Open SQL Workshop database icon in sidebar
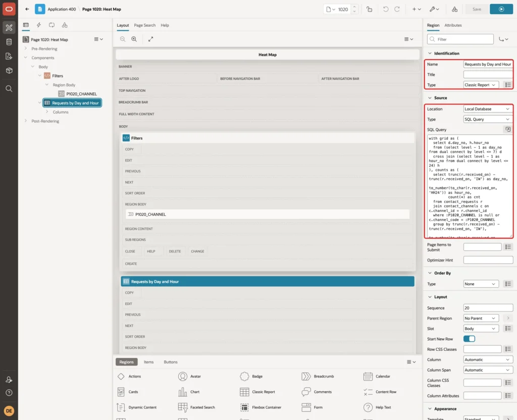 pyautogui.click(x=9, y=42)
